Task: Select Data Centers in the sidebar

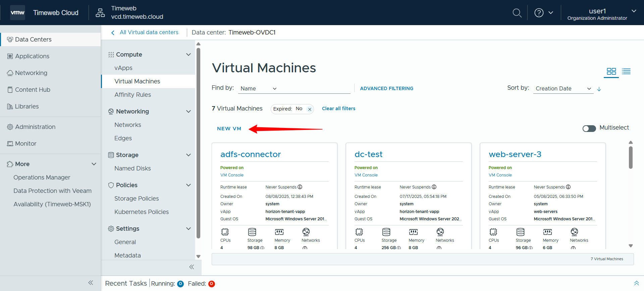Action: point(50,40)
